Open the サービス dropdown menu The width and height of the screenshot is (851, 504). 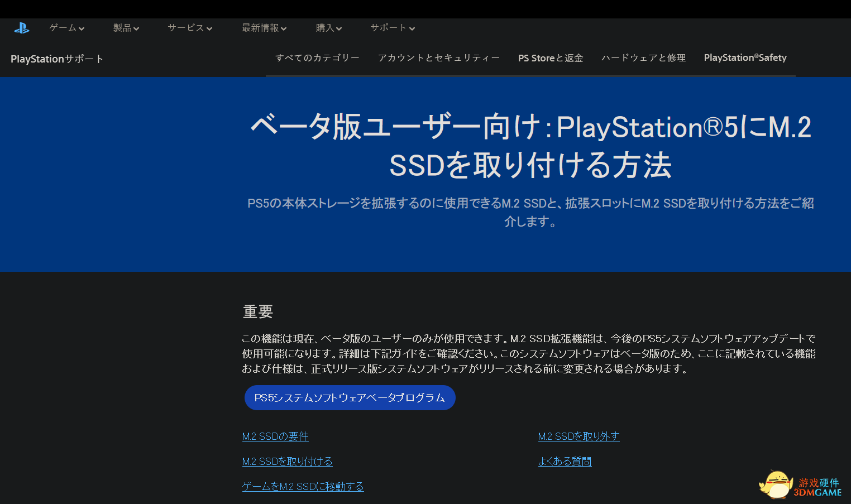pyautogui.click(x=190, y=28)
